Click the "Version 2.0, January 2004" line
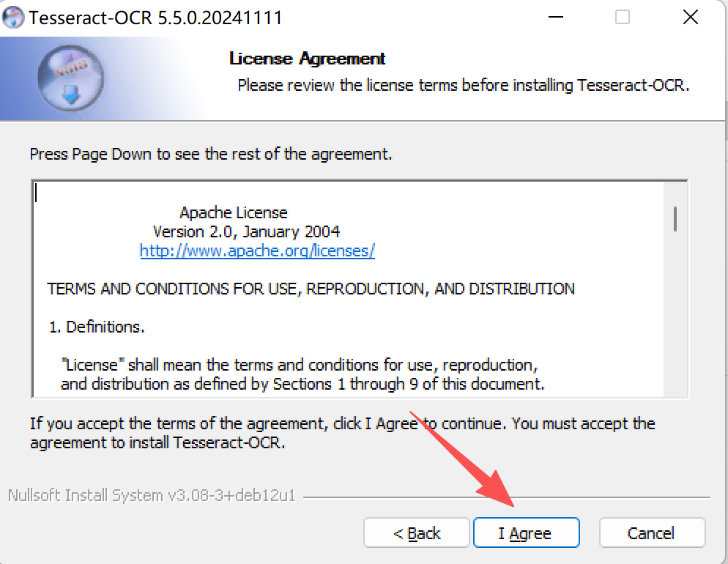The height and width of the screenshot is (564, 728). click(246, 231)
